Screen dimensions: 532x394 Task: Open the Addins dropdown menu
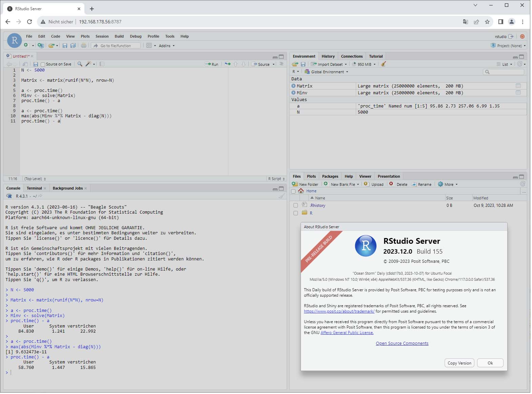166,46
